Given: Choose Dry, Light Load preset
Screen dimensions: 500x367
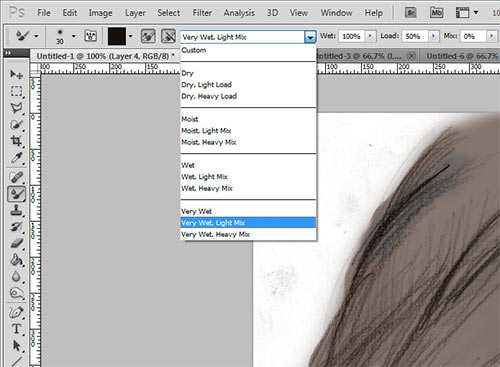Looking at the screenshot, I should point(248,85).
